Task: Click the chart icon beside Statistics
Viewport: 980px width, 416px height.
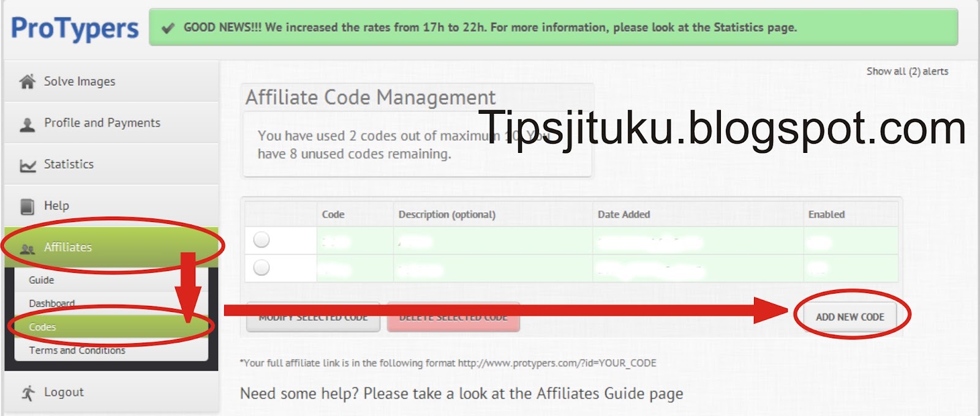Action: (x=28, y=165)
